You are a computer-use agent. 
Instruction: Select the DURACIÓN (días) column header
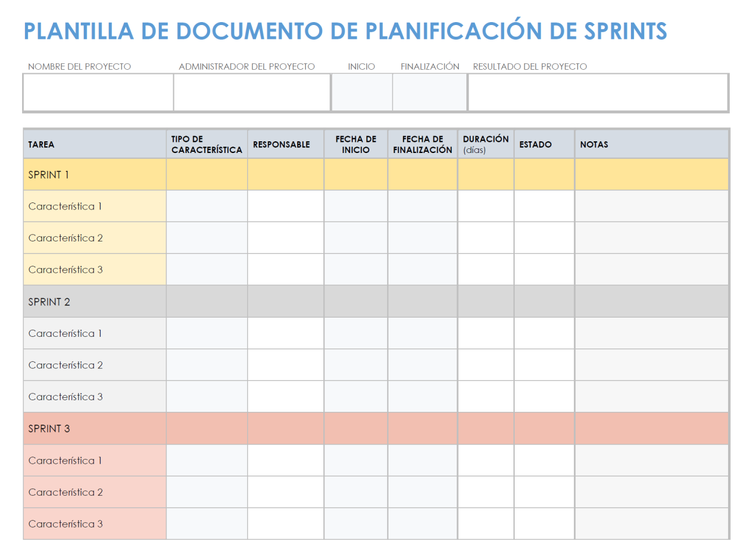click(486, 144)
